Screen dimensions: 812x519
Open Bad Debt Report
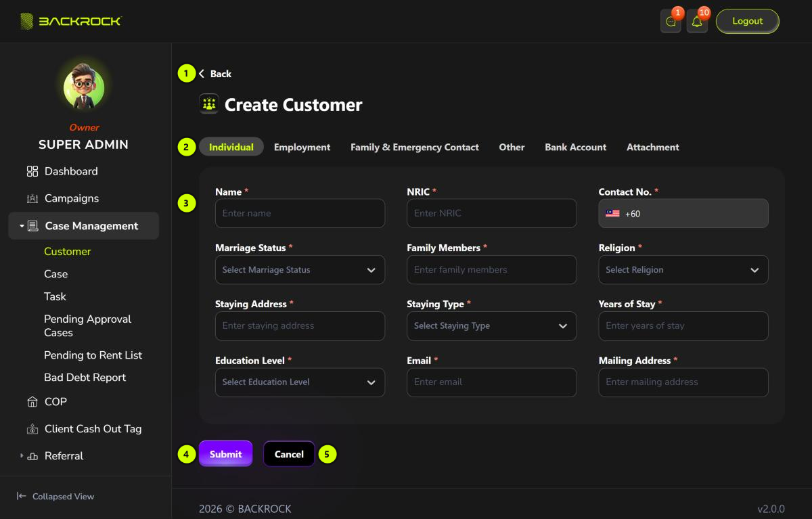point(85,378)
